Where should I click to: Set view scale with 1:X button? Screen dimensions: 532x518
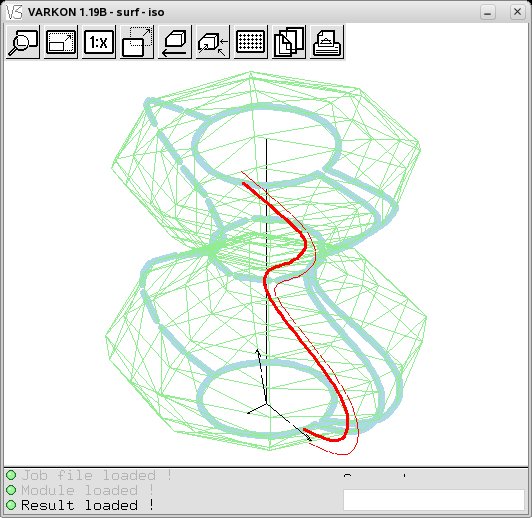coord(99,42)
